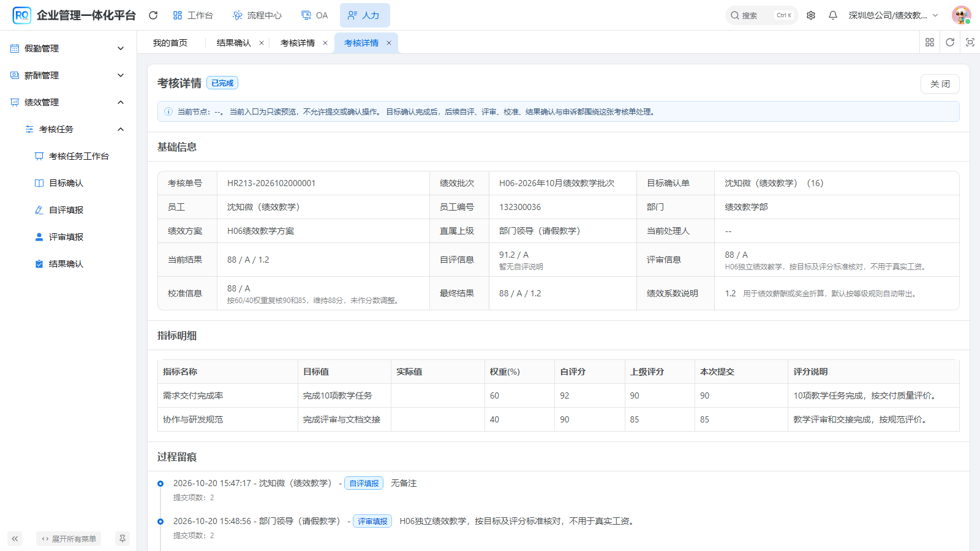
Task: Click the 绩效批次 value H06-2026年10月绩效教学批次
Action: tap(557, 183)
